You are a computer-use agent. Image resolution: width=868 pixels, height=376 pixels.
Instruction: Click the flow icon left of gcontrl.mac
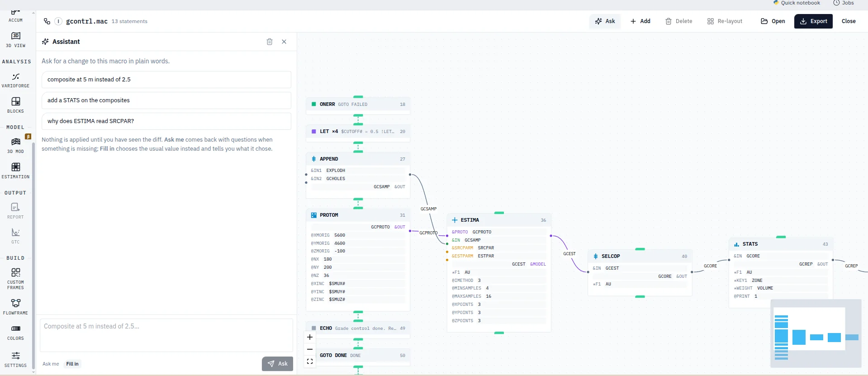point(47,21)
